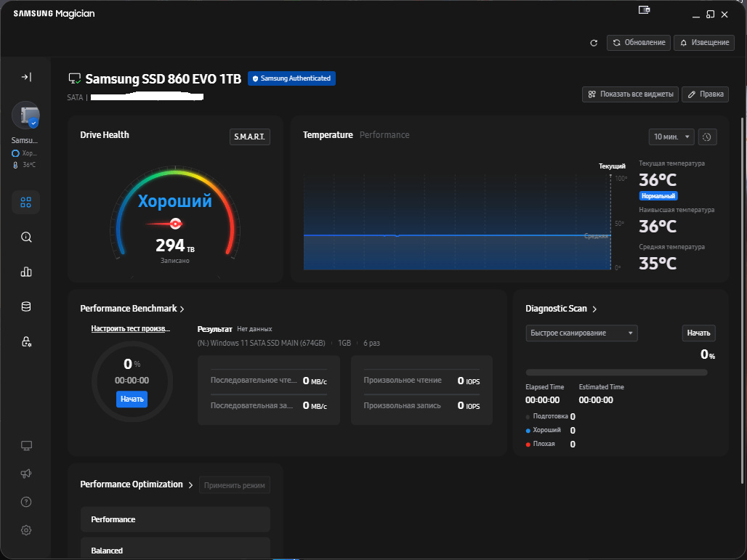This screenshot has width=747, height=560.
Task: Expand the collapsed sidebar with arrow icon
Action: click(26, 77)
